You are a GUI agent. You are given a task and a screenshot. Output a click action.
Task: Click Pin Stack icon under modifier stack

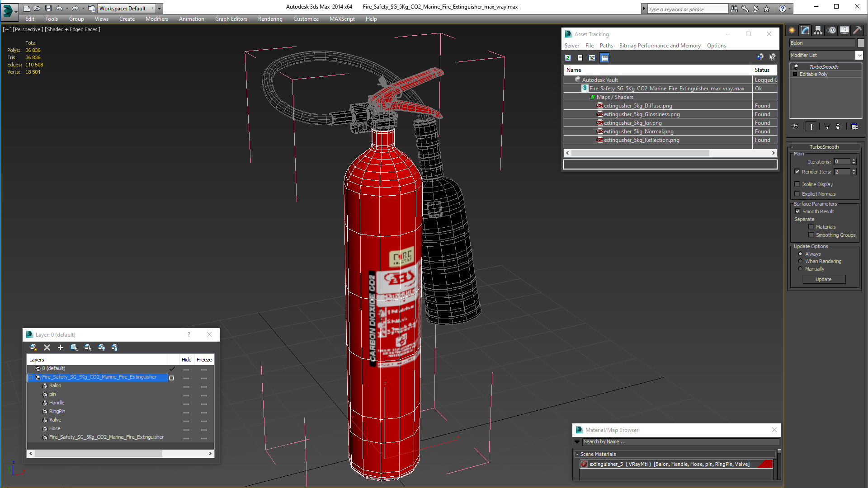click(796, 127)
